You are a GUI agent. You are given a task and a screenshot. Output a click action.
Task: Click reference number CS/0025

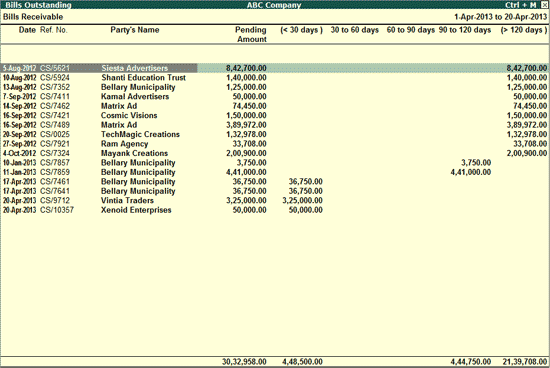tap(55, 134)
